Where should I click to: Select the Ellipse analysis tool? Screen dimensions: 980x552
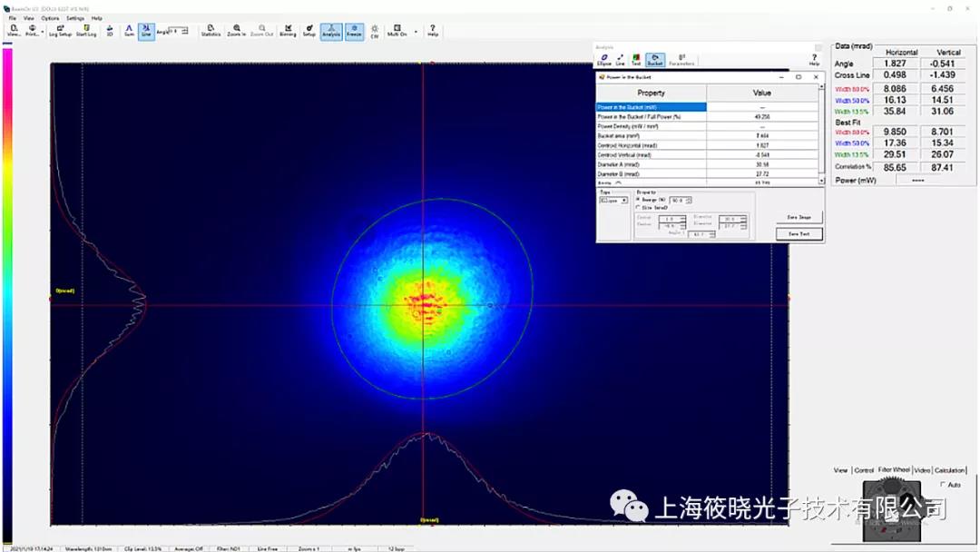pyautogui.click(x=603, y=60)
